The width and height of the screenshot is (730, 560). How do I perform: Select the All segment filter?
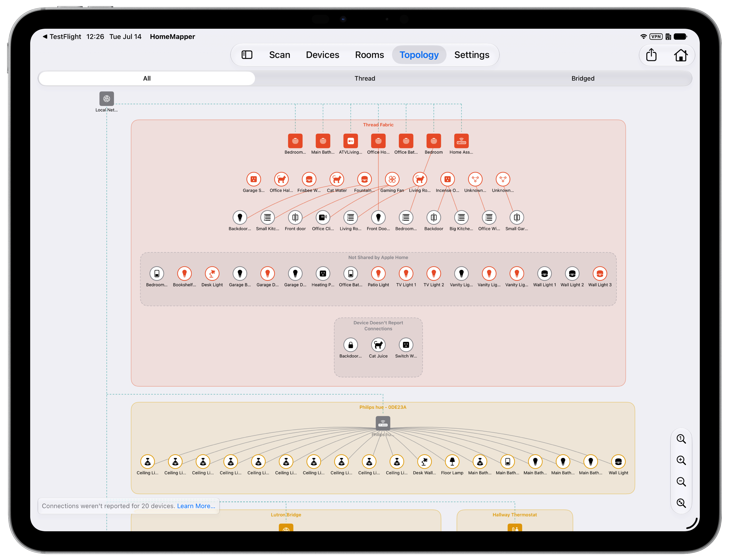click(x=147, y=78)
